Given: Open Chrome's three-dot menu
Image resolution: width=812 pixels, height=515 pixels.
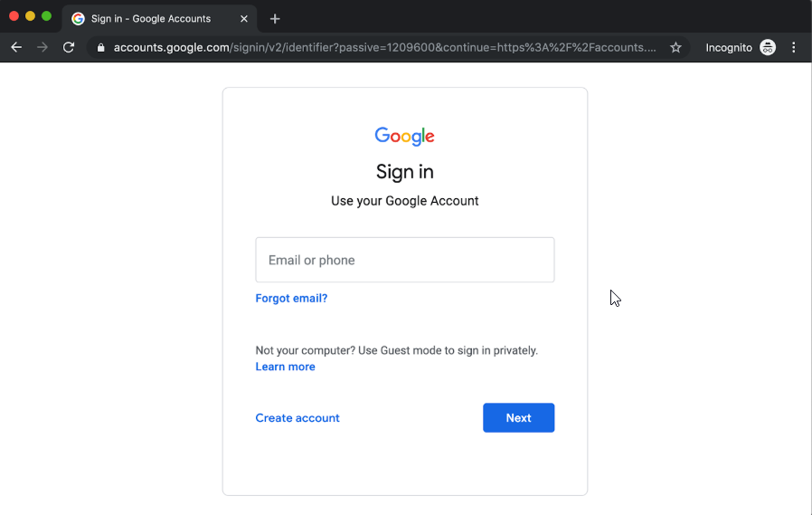Looking at the screenshot, I should pyautogui.click(x=794, y=47).
